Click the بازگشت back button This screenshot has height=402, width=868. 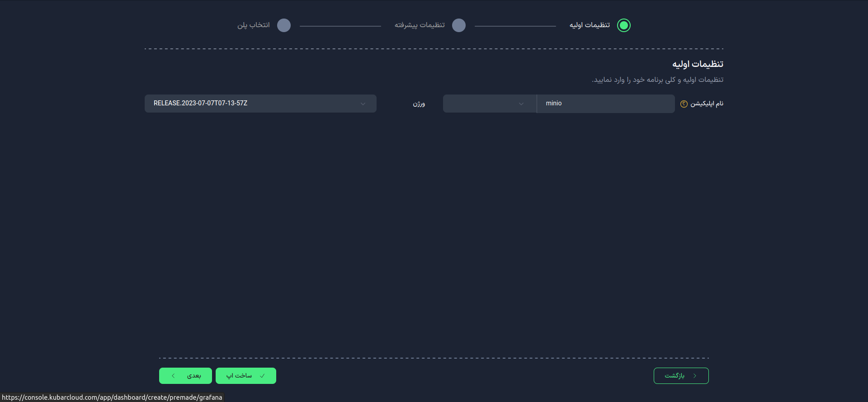[681, 376]
